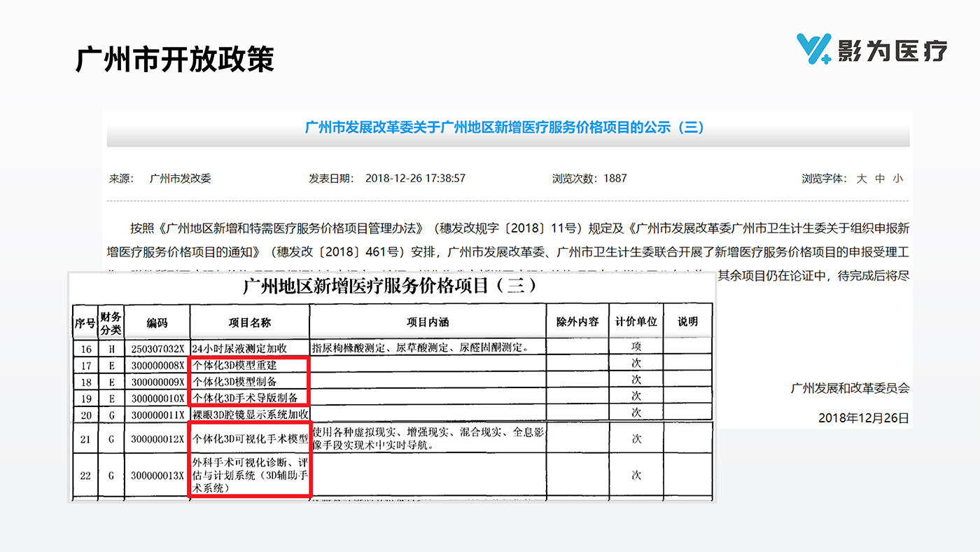Click item name 个体化3D可视化手术模型
Screen dimensions: 980x552
click(251, 439)
